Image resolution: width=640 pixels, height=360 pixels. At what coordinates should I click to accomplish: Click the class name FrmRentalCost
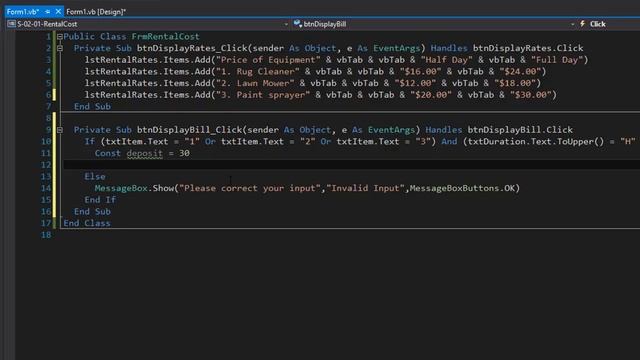[165, 36]
